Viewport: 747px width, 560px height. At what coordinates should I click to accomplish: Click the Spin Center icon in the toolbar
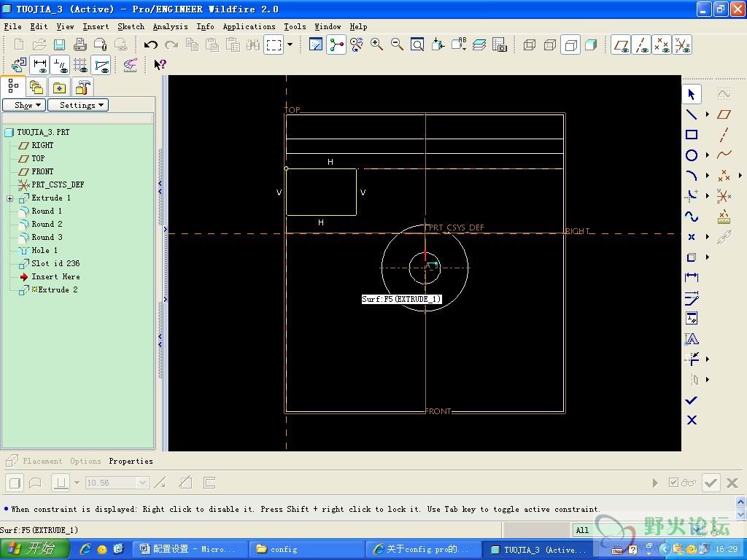pos(336,45)
